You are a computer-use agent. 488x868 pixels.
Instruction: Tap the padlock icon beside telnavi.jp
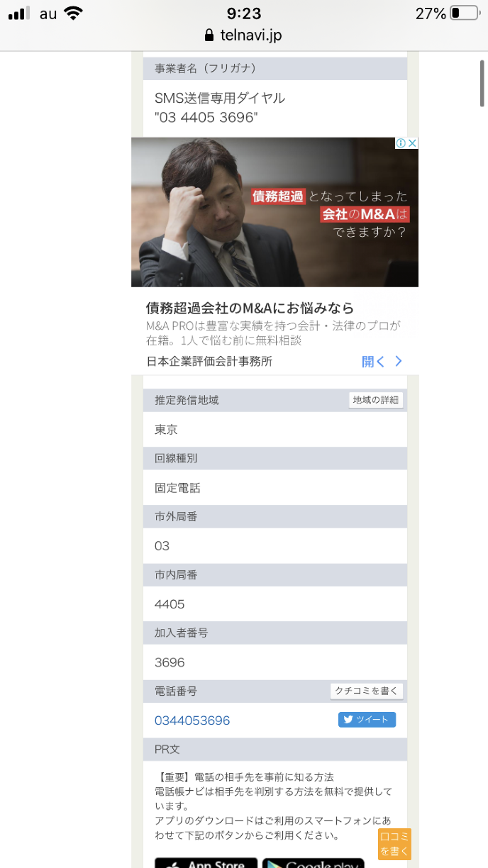pos(209,35)
